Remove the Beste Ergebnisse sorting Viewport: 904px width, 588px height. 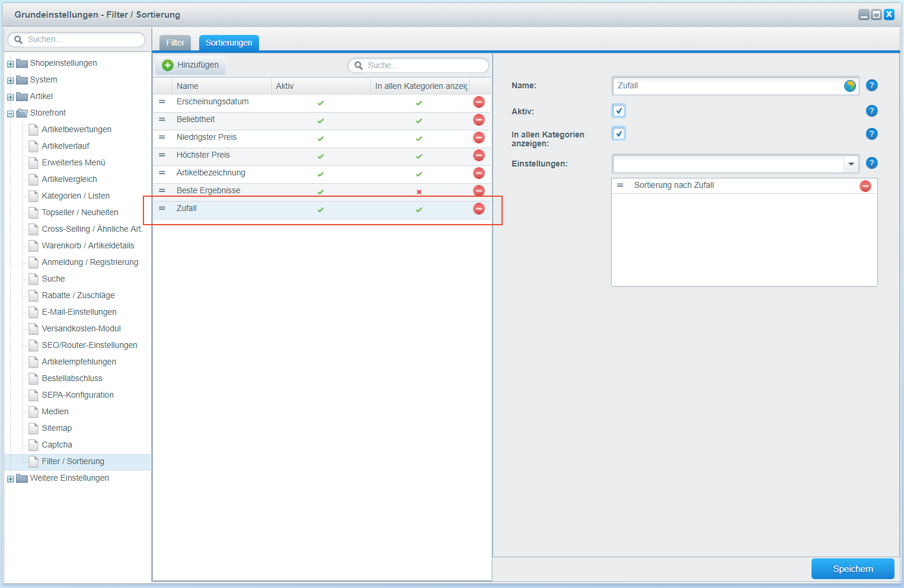coord(478,191)
